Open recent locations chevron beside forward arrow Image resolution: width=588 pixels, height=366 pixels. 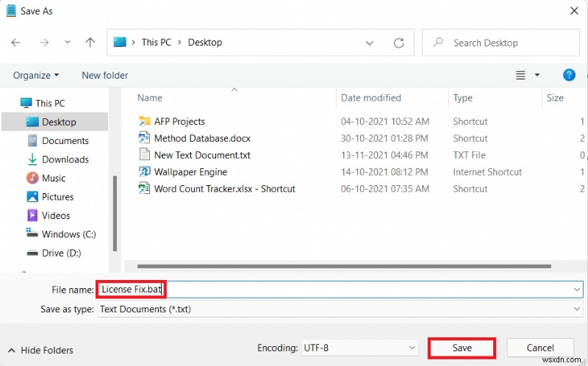[x=68, y=42]
